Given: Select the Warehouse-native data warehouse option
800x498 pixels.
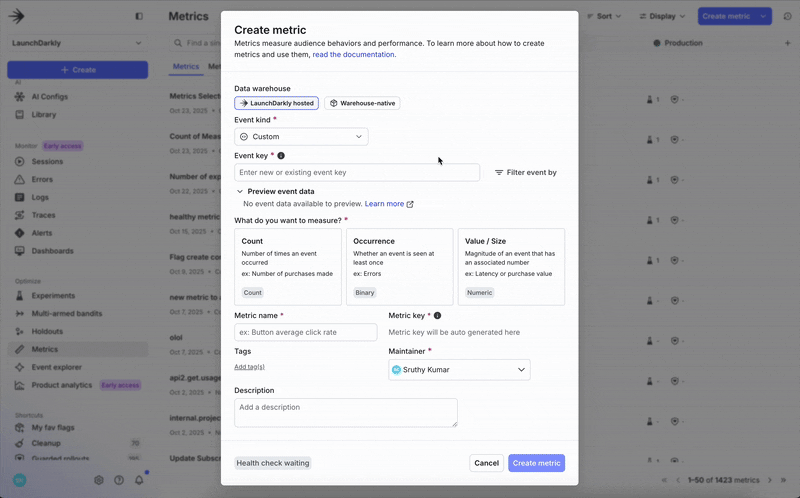Looking at the screenshot, I should [x=362, y=103].
